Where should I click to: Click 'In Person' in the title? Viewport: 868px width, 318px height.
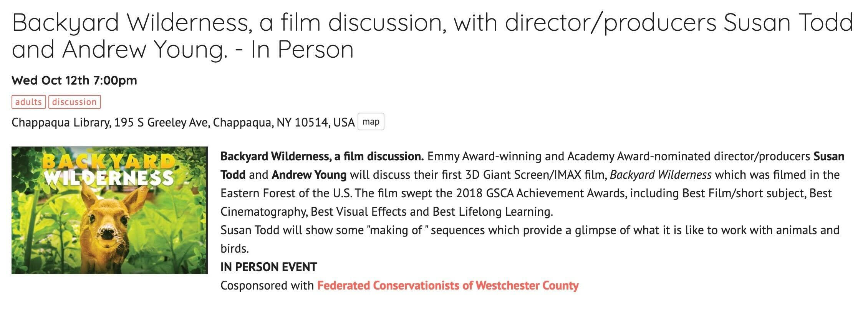pyautogui.click(x=302, y=50)
